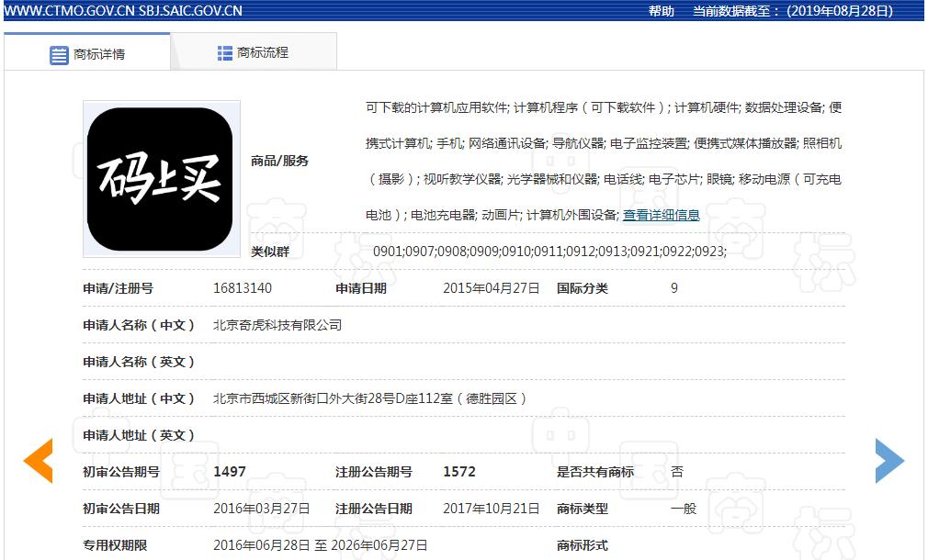Click the grid icon beside 商标流程
Viewport: 928px width, 560px height.
click(223, 54)
